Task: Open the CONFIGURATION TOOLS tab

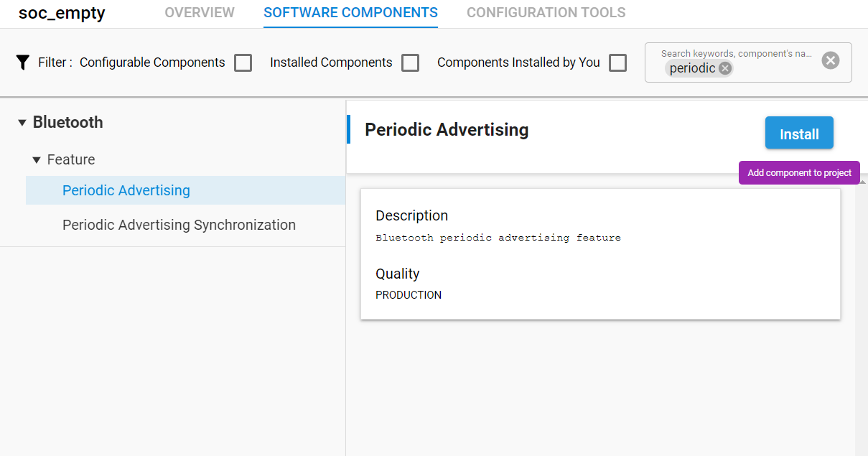Action: tap(546, 12)
